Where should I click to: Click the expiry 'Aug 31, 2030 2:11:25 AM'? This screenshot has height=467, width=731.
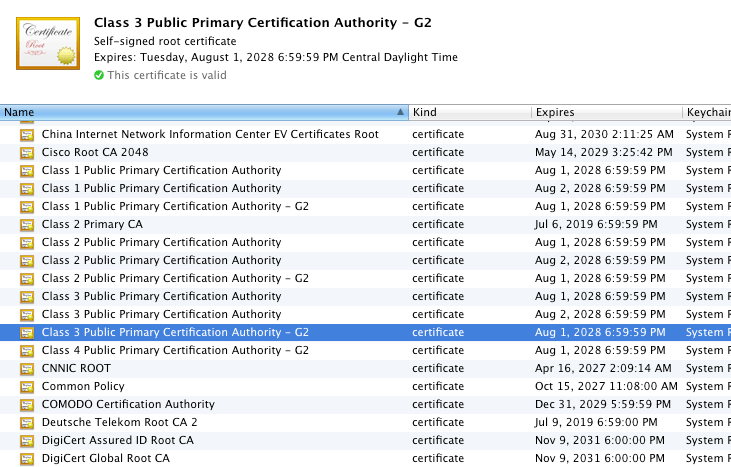(x=604, y=134)
